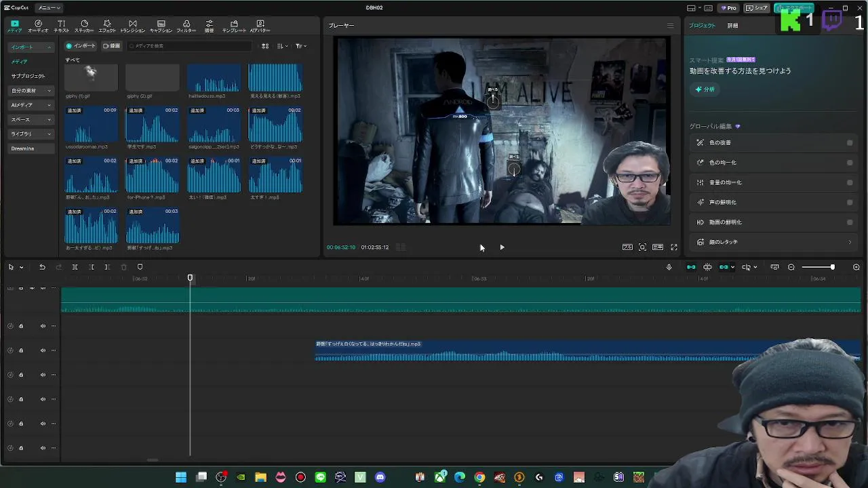Select サブプロジェクト in the left sidebar

[x=28, y=76]
